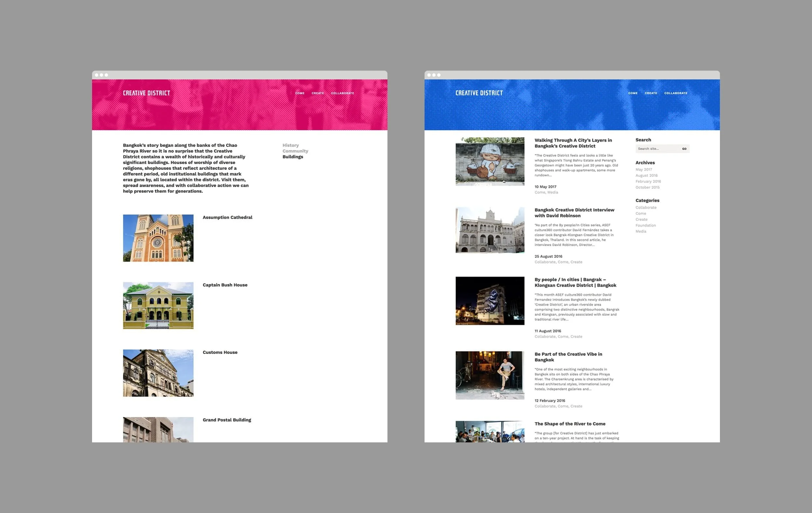812x513 pixels.
Task: Filter by the Foundation category
Action: pyautogui.click(x=645, y=226)
